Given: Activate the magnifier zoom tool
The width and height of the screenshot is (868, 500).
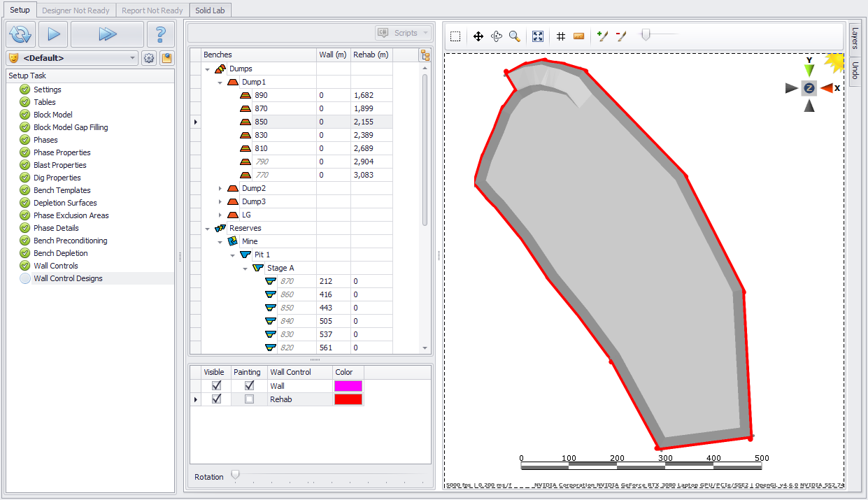Looking at the screenshot, I should [x=515, y=36].
